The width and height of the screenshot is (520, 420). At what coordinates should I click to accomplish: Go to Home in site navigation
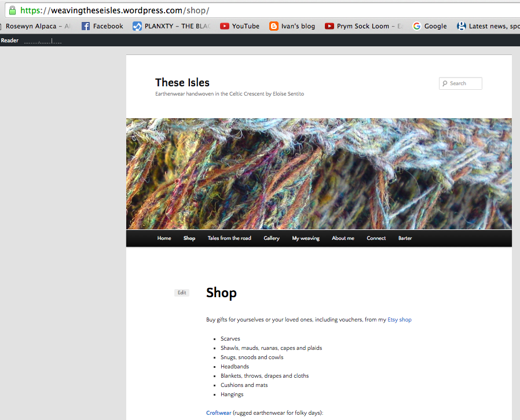pyautogui.click(x=164, y=238)
